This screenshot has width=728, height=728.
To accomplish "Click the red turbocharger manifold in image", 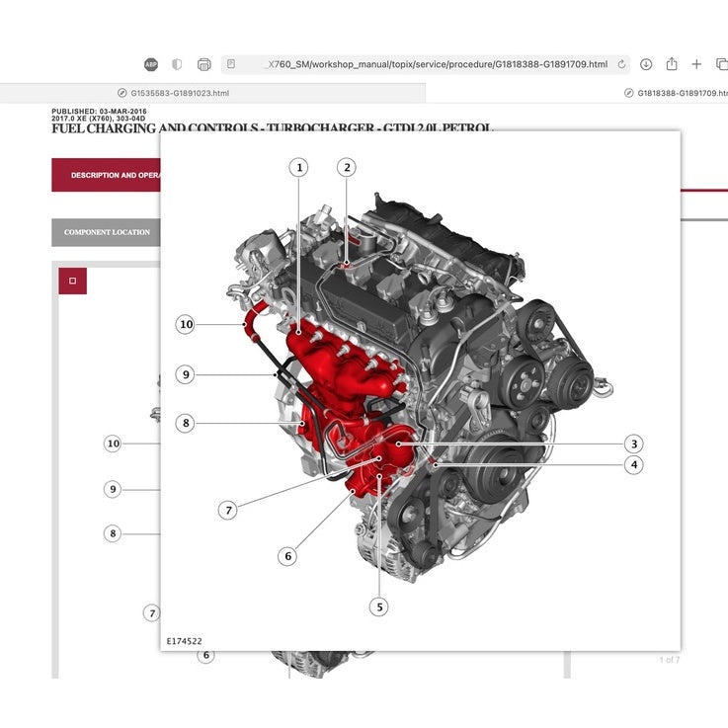I will (341, 365).
